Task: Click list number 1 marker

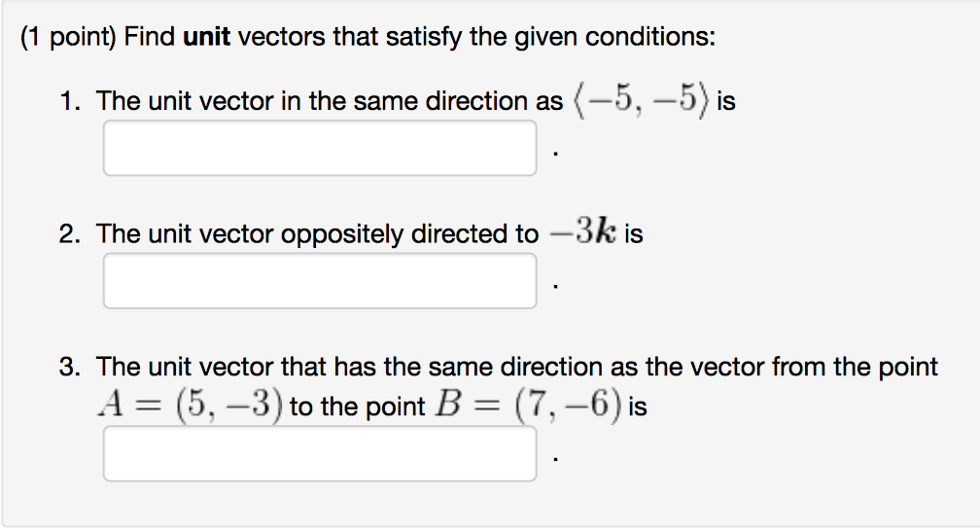Action: [x=67, y=101]
